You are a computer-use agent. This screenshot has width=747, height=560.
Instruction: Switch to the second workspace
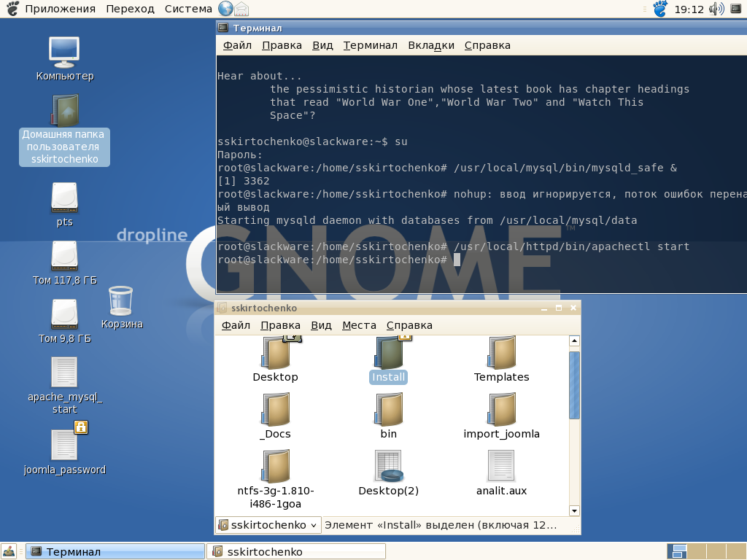coord(697,551)
